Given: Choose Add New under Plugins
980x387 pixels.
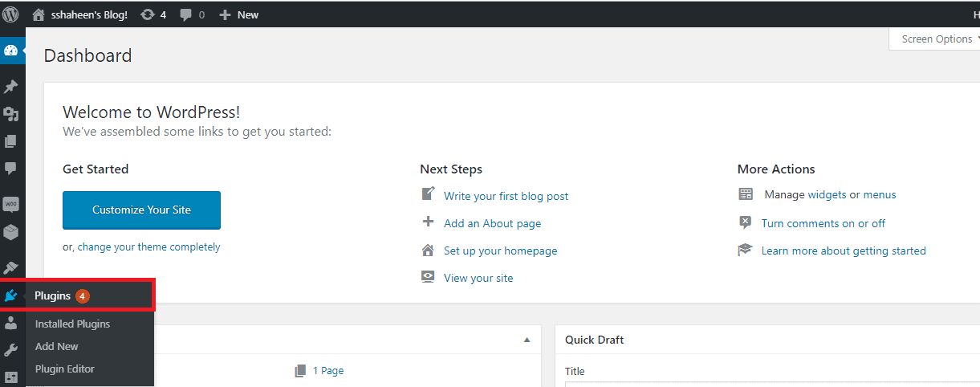Looking at the screenshot, I should (57, 346).
